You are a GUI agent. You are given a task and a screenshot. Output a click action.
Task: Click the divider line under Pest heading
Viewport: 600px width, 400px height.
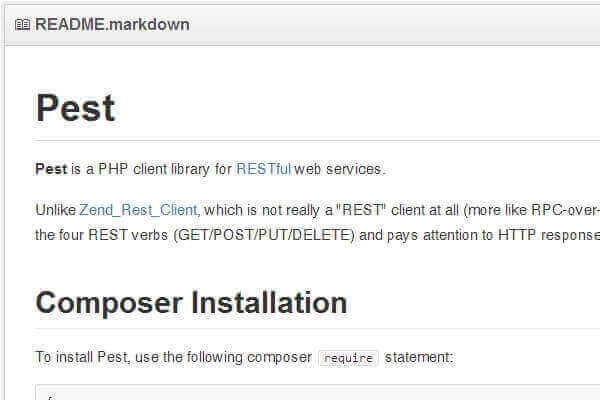300,140
